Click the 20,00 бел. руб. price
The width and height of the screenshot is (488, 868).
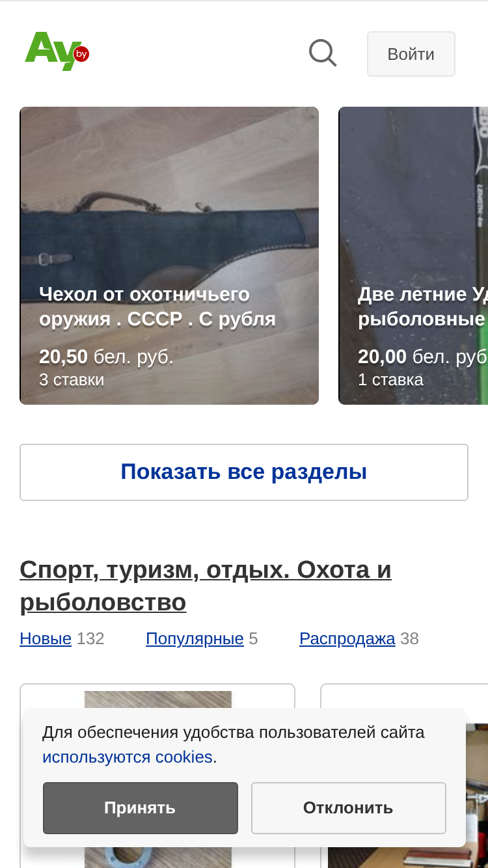coord(423,357)
